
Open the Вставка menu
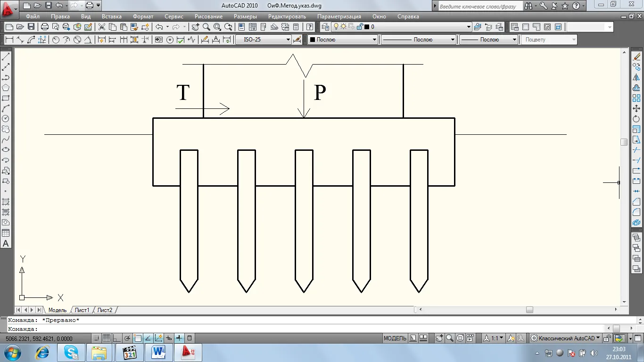(111, 16)
